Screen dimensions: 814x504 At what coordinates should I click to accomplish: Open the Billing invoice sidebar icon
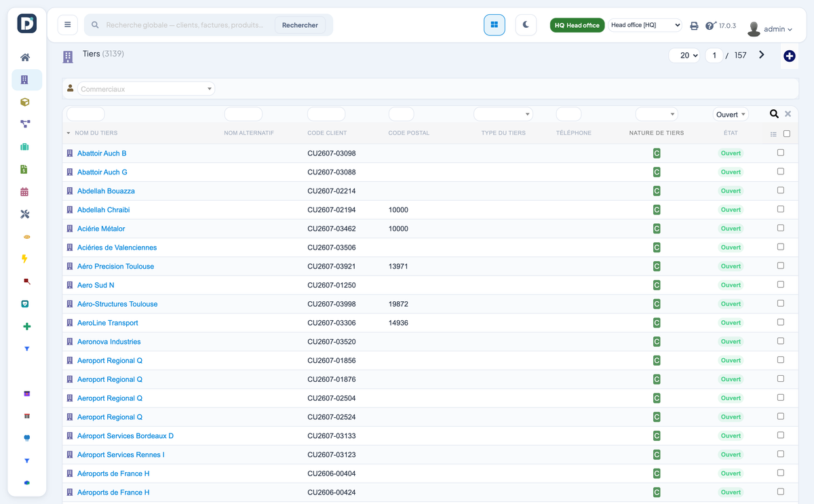pyautogui.click(x=25, y=169)
